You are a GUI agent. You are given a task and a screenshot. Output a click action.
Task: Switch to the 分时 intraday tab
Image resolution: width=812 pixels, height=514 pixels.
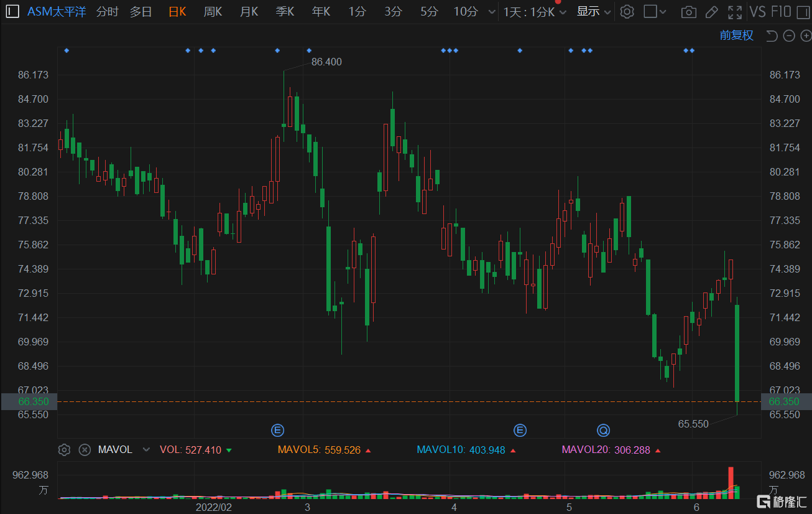coord(107,12)
